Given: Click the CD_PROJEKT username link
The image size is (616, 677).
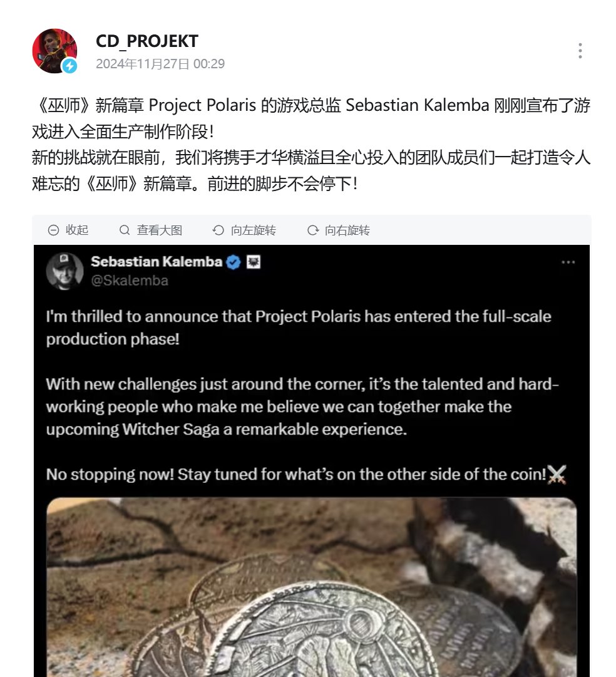Looking at the screenshot, I should [x=146, y=41].
